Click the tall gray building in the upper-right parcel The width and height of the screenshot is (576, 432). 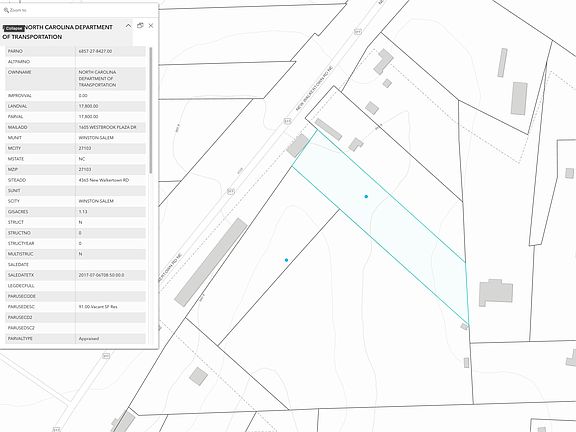[519, 98]
